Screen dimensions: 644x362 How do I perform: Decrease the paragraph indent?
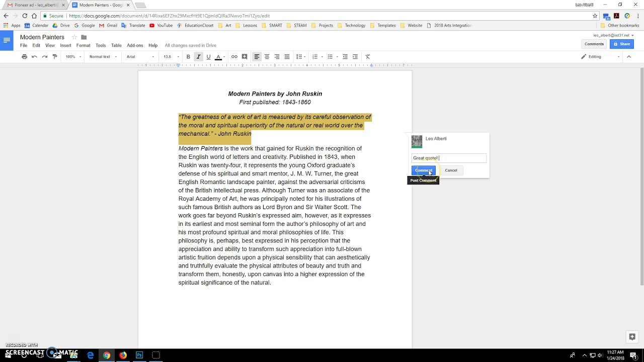pyautogui.click(x=345, y=57)
